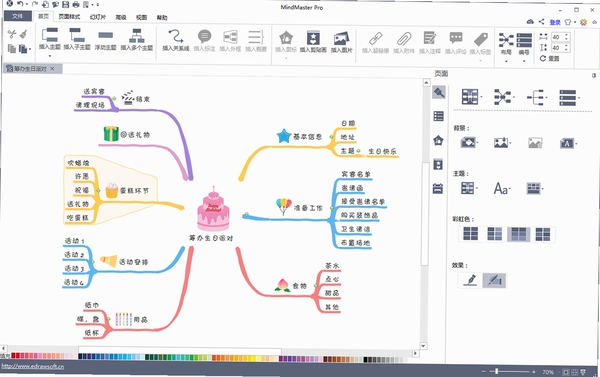Click the Save floppy disk icon

click(65, 5)
